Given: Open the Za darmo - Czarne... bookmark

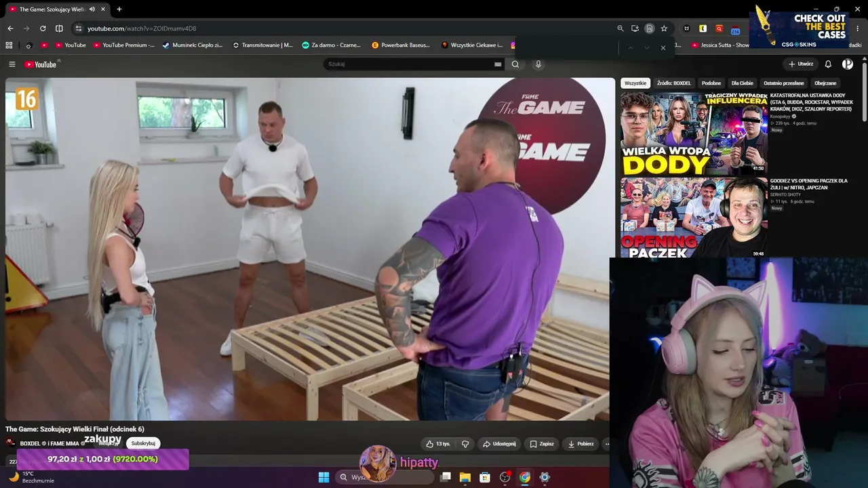Looking at the screenshot, I should [332, 45].
